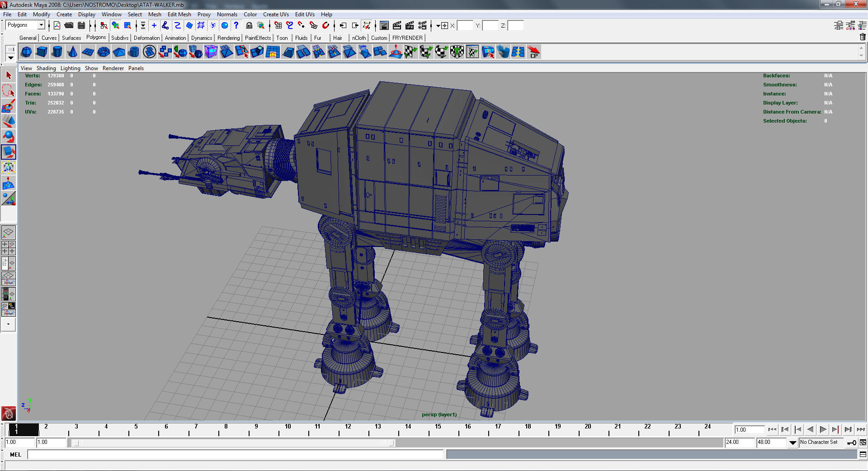Screen dimensions: 868x471
Task: Open the Create UVs menu
Action: tap(276, 14)
